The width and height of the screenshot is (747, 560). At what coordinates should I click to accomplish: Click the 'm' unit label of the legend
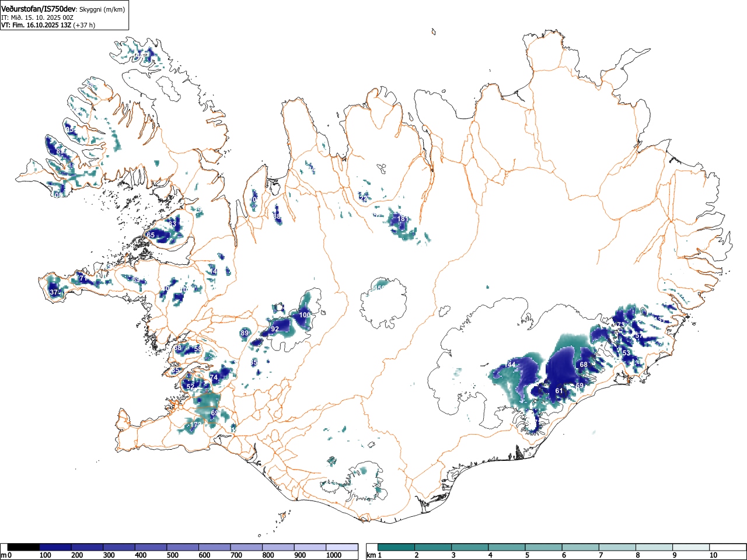(4, 555)
